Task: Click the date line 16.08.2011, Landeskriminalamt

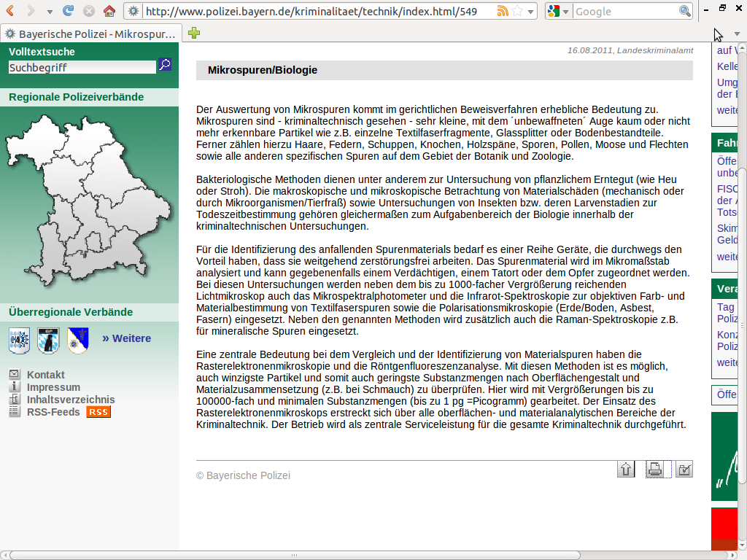Action: pyautogui.click(x=630, y=50)
